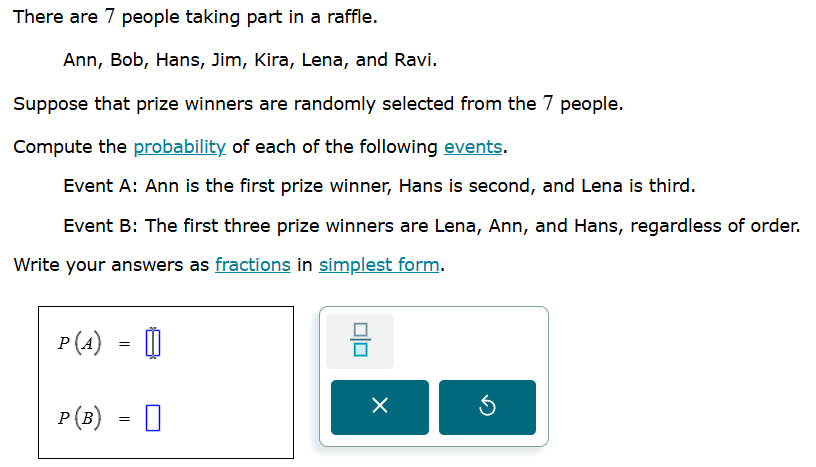Reset the work with the undo arrow button
816x467 pixels.
(x=487, y=407)
